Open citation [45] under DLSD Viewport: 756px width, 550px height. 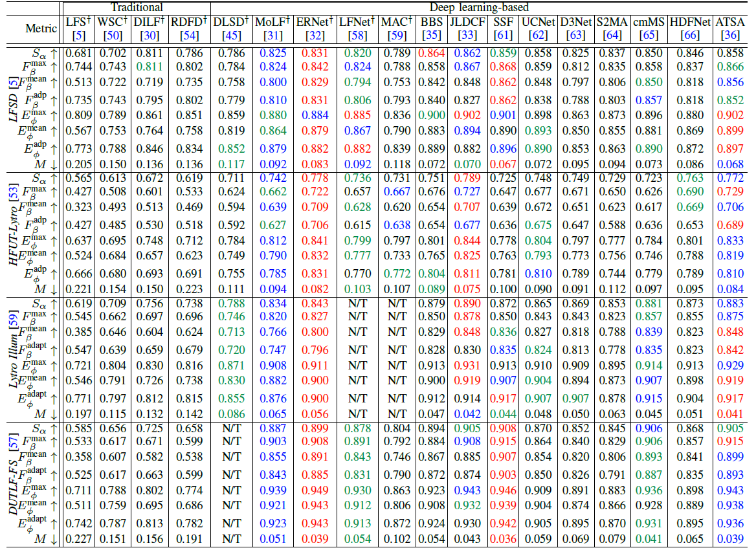pos(232,35)
